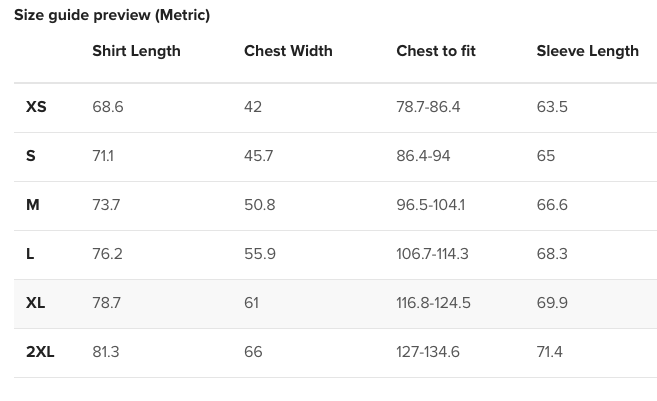Click the S chest width 45.7 cell
Image resolution: width=657 pixels, height=401 pixels.
(258, 156)
